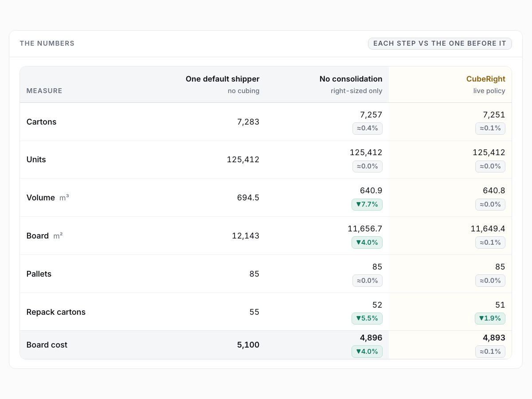Click the Volume value 640.8
This screenshot has width=532, height=399.
(494, 191)
